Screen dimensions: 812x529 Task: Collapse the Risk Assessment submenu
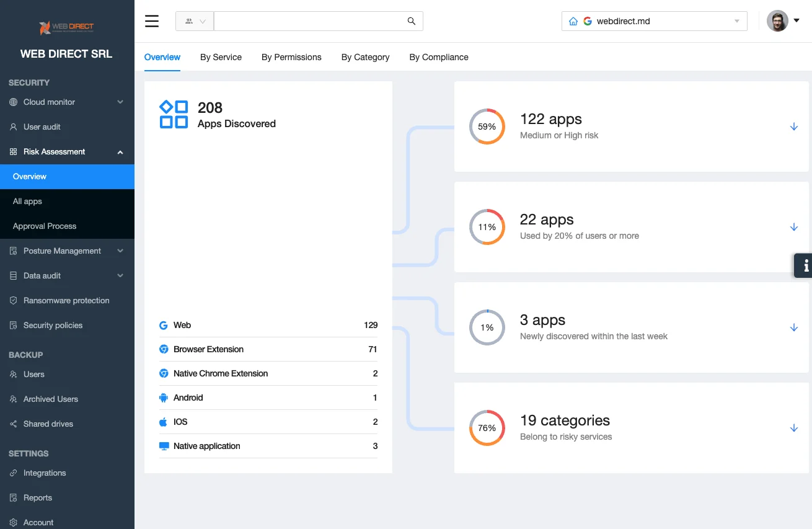coord(120,152)
